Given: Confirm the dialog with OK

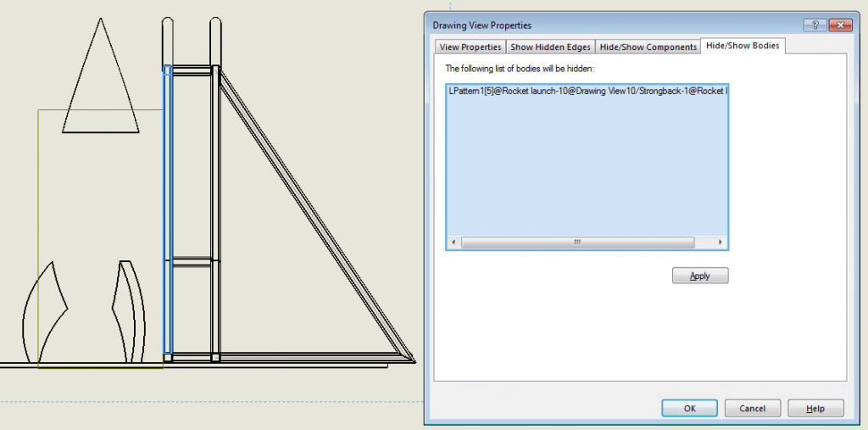Looking at the screenshot, I should coord(689,408).
